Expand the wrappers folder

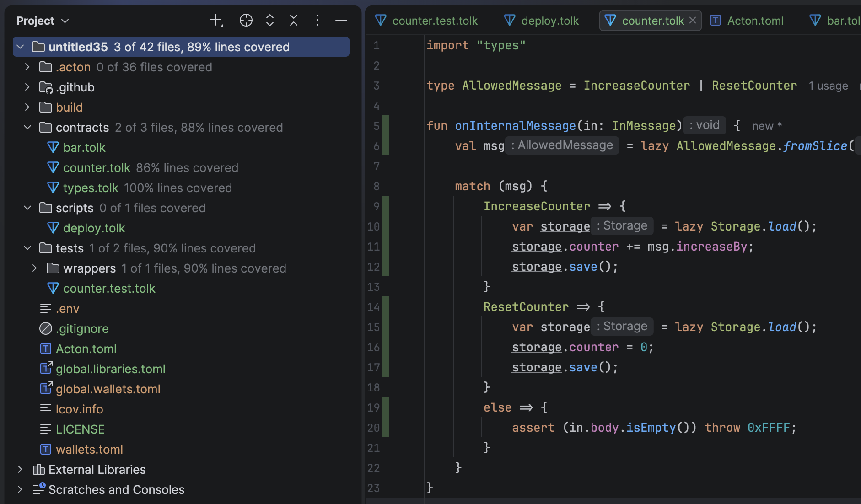(35, 268)
